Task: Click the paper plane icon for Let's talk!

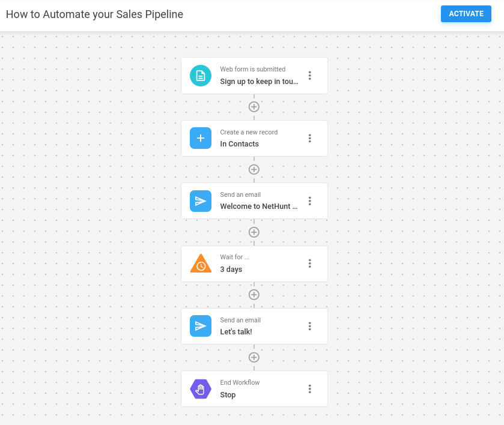Action: [201, 326]
